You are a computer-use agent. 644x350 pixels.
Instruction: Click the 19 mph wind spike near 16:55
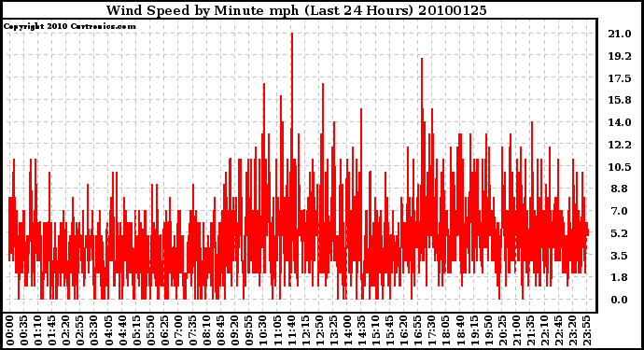[x=422, y=60]
